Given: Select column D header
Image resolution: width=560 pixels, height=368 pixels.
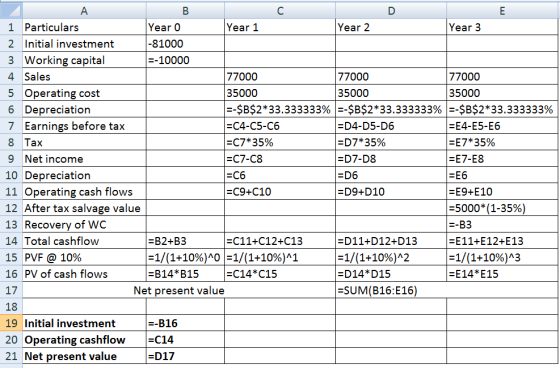Looking at the screenshot, I should pyautogui.click(x=391, y=11).
